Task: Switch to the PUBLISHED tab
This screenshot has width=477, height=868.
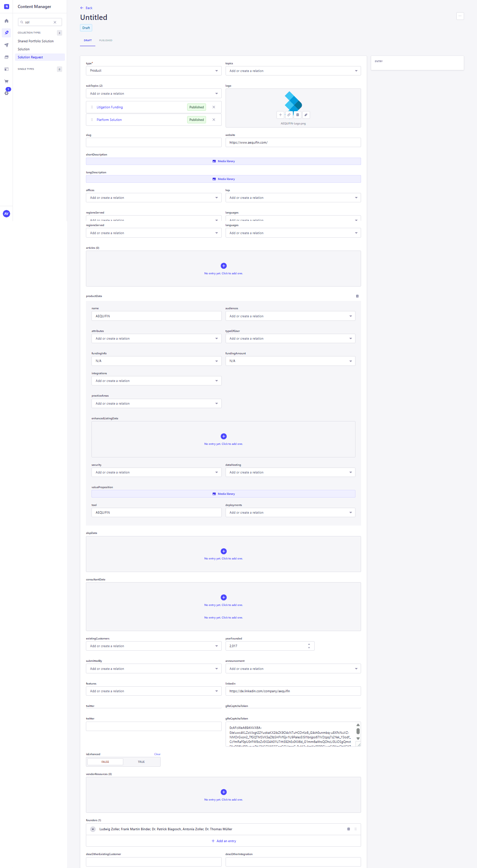Action: click(105, 41)
